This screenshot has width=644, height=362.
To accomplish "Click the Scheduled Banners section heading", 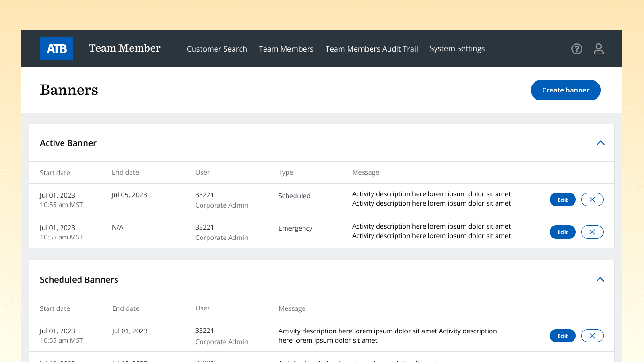I will [x=79, y=280].
